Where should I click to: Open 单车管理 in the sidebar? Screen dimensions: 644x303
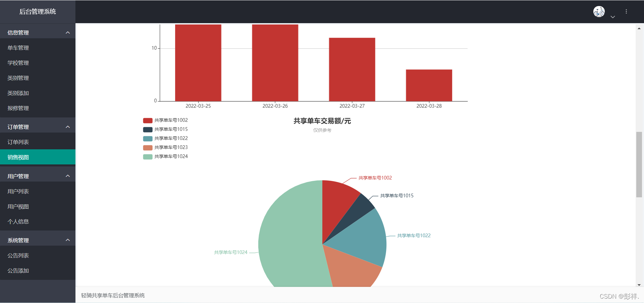(38, 48)
